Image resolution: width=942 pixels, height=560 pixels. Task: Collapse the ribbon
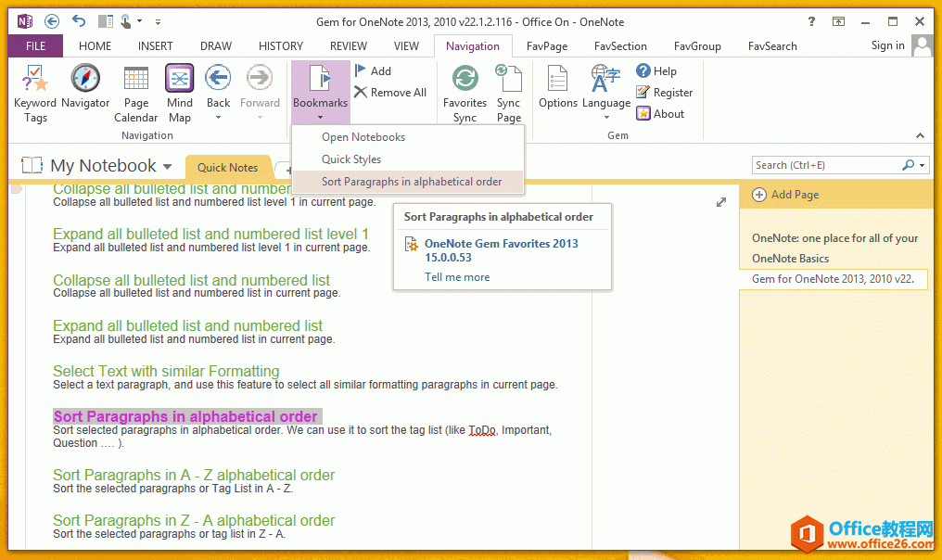[x=920, y=135]
